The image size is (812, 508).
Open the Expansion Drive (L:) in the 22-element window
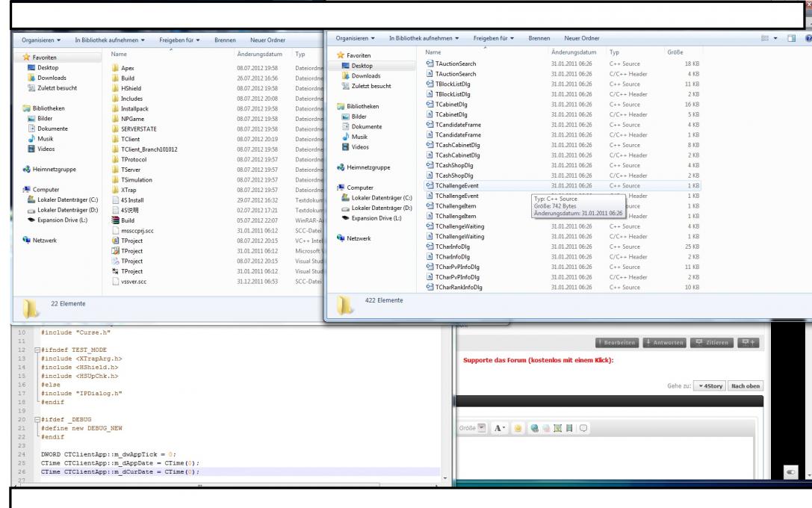tap(57, 220)
